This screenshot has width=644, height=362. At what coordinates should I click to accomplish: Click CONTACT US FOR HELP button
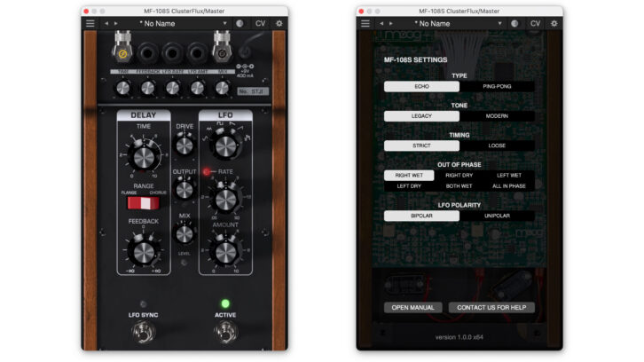coord(491,307)
